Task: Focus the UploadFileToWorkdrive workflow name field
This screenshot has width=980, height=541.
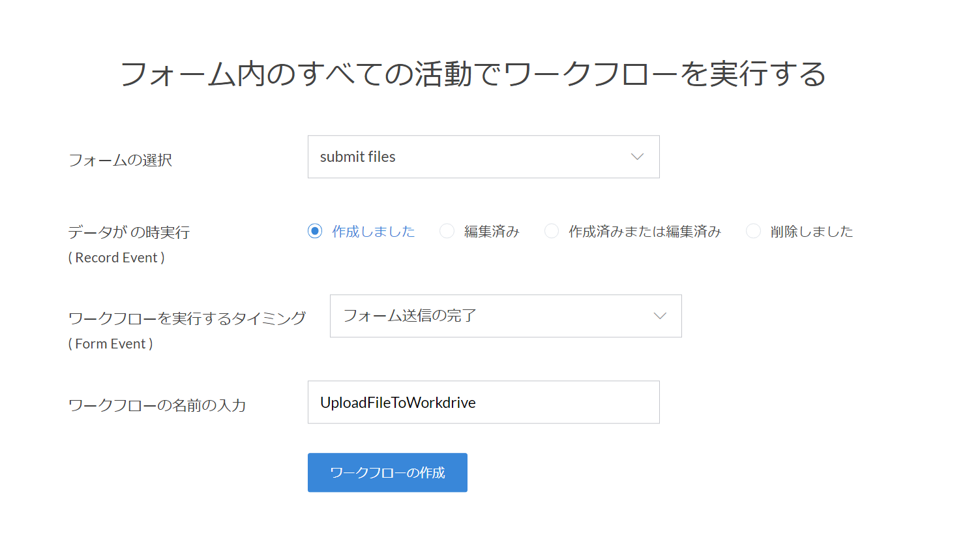Action: coord(483,402)
